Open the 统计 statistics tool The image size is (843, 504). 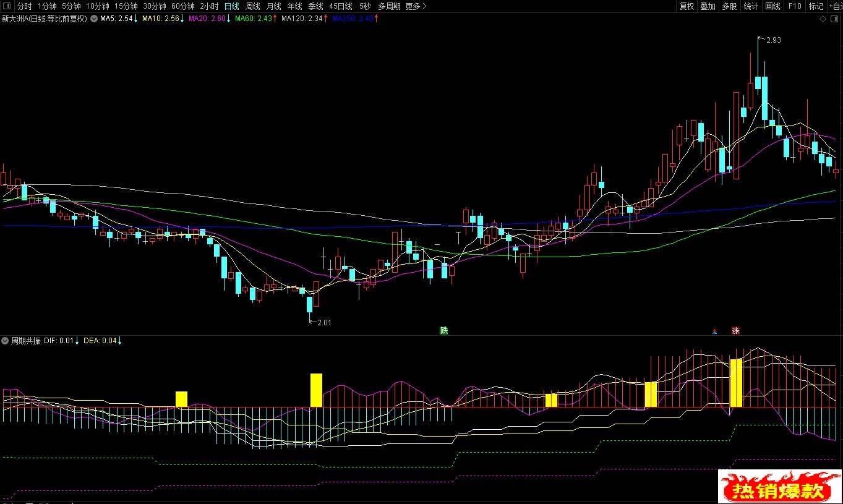[751, 6]
